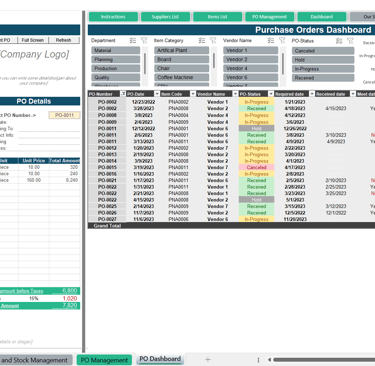375x366 pixels.
Task: Toggle Vendor 4 in the vendor slicer
Action: pos(250,68)
